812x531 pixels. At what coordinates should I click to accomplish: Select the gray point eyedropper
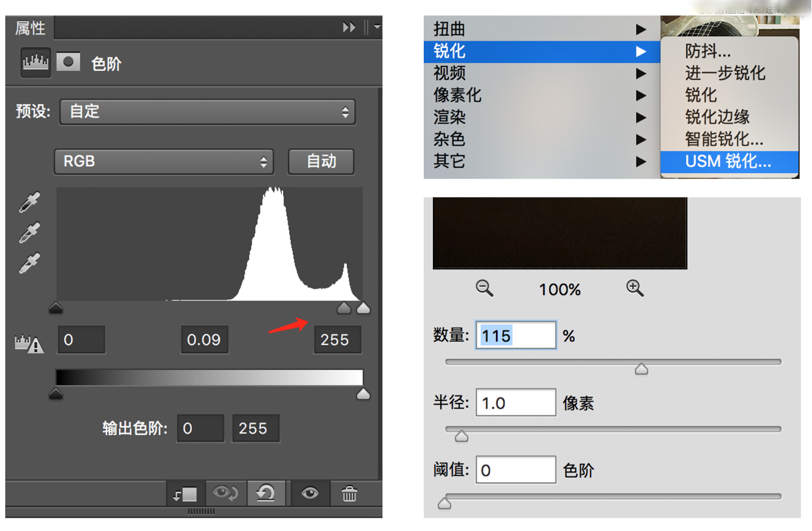coord(29,233)
